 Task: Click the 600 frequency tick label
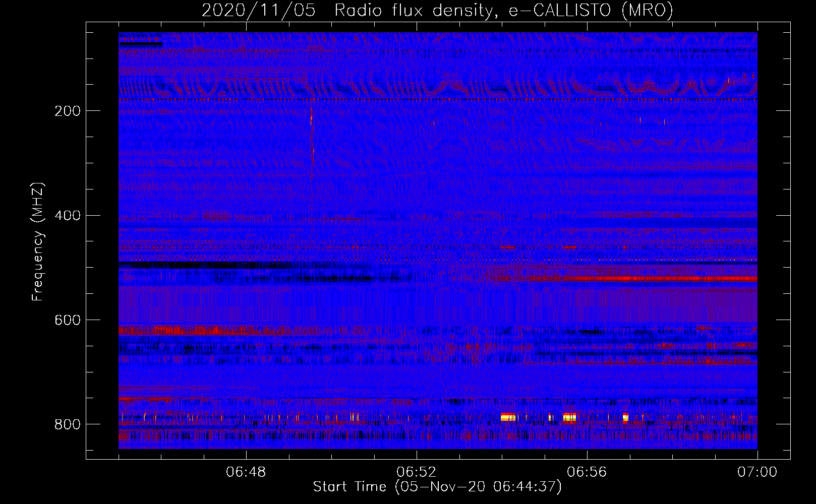tap(68, 321)
